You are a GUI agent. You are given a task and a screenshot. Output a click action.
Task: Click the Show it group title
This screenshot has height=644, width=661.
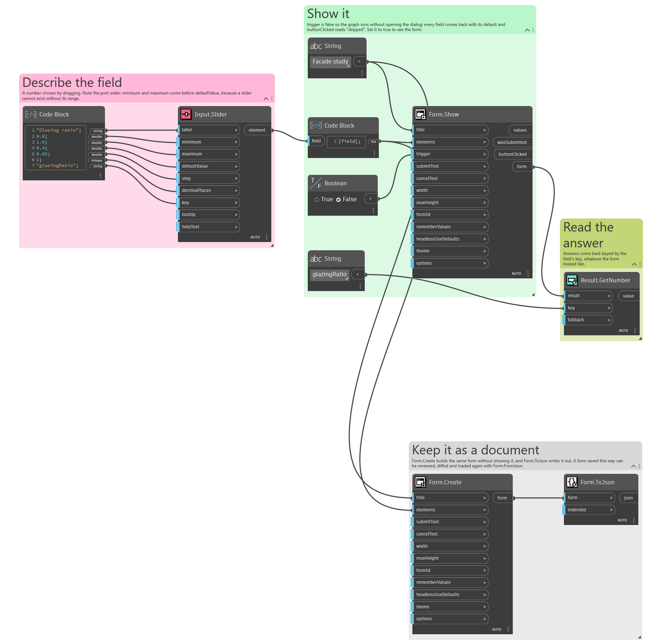point(328,14)
